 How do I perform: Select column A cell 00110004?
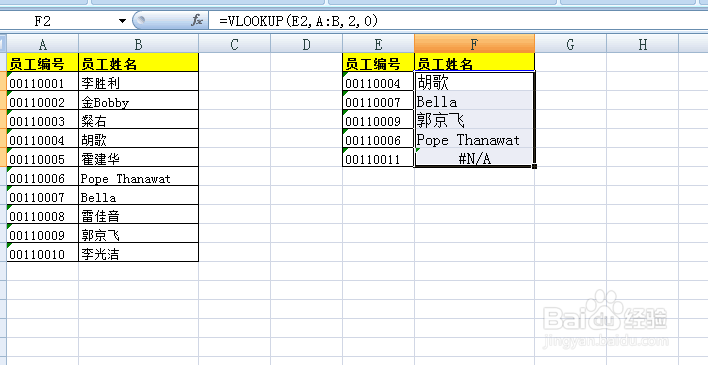tap(42, 138)
